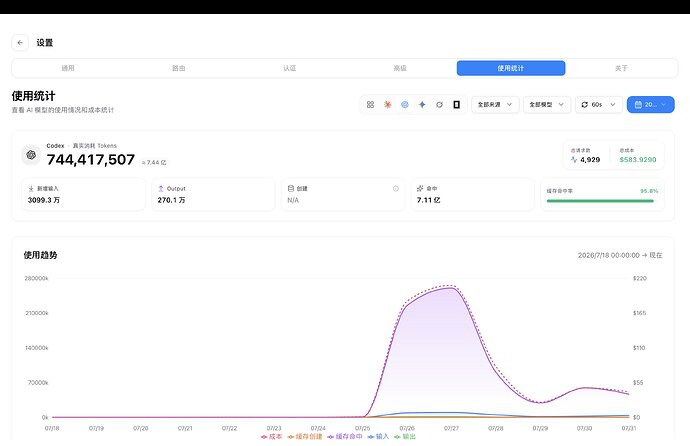Go back using the arrow button

pos(20,43)
